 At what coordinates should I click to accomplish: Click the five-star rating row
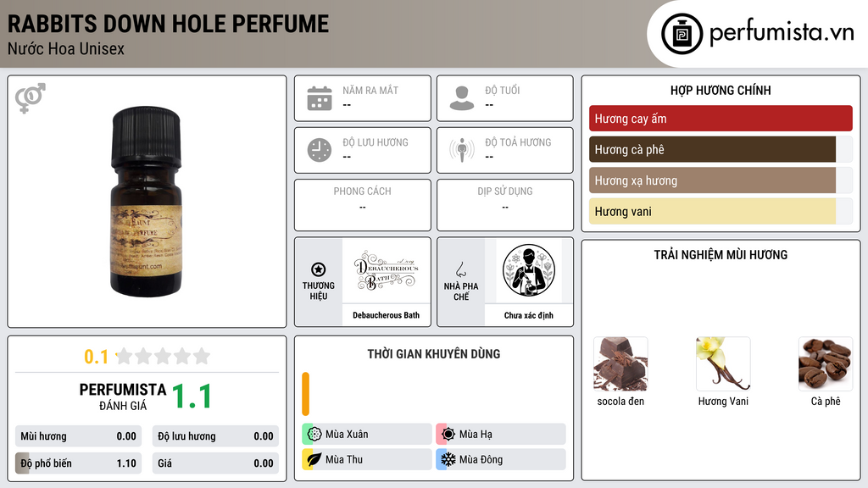point(163,356)
